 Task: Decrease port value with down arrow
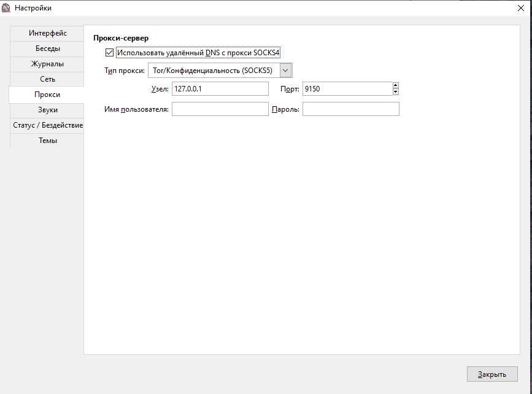[x=395, y=92]
